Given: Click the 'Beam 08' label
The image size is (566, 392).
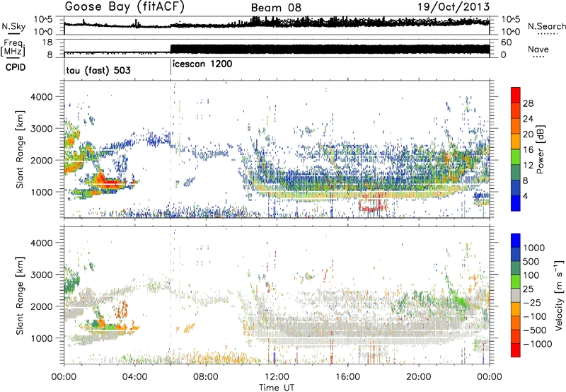Looking at the screenshot, I should pyautogui.click(x=276, y=8).
